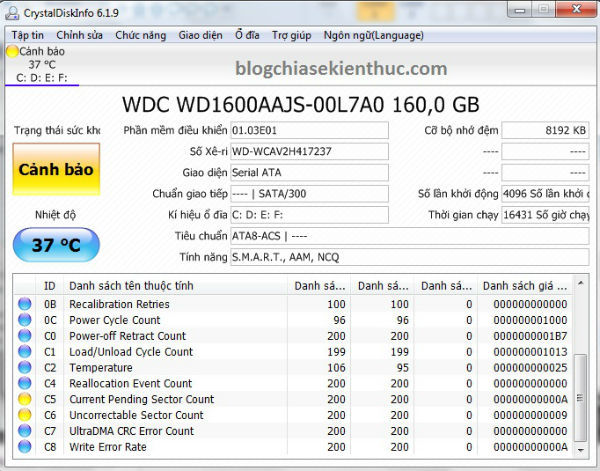Open the Trợ giúp menu

[291, 35]
